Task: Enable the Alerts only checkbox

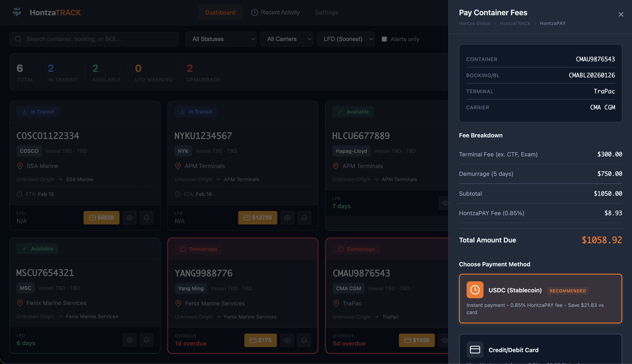Action: (384, 39)
